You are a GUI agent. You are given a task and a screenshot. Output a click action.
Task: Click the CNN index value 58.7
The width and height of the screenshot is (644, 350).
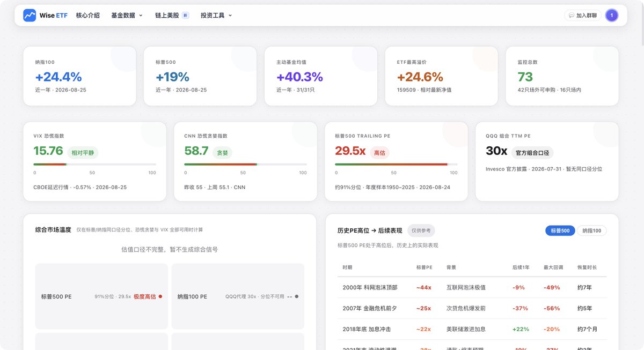point(196,151)
